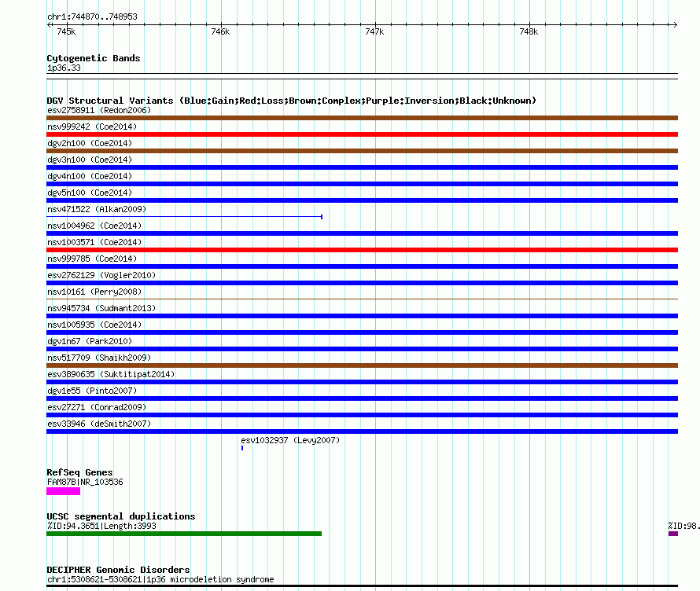Image resolution: width=700 pixels, height=591 pixels.
Task: Open the UCSC segmental duplications track title
Action: click(121, 516)
